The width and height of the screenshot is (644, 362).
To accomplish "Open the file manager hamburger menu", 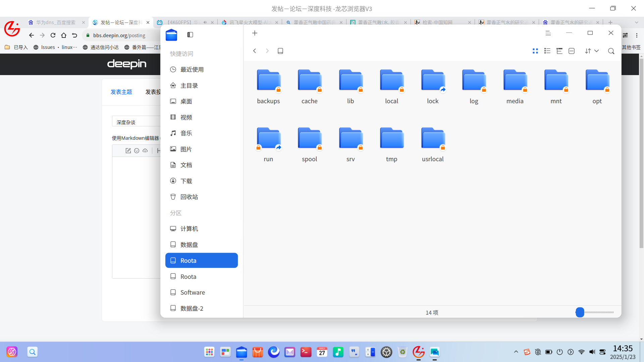I will pyautogui.click(x=548, y=33).
